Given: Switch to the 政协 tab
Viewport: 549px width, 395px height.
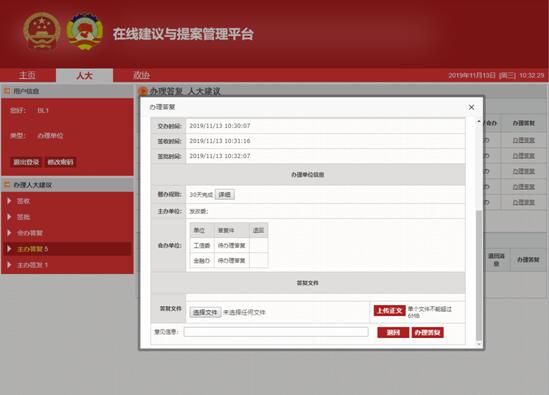Looking at the screenshot, I should [x=141, y=75].
